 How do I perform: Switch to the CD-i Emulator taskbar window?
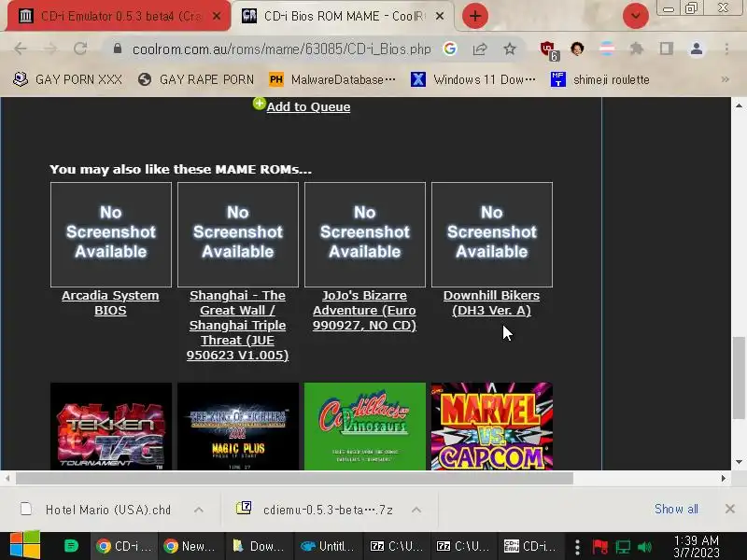coord(529,546)
